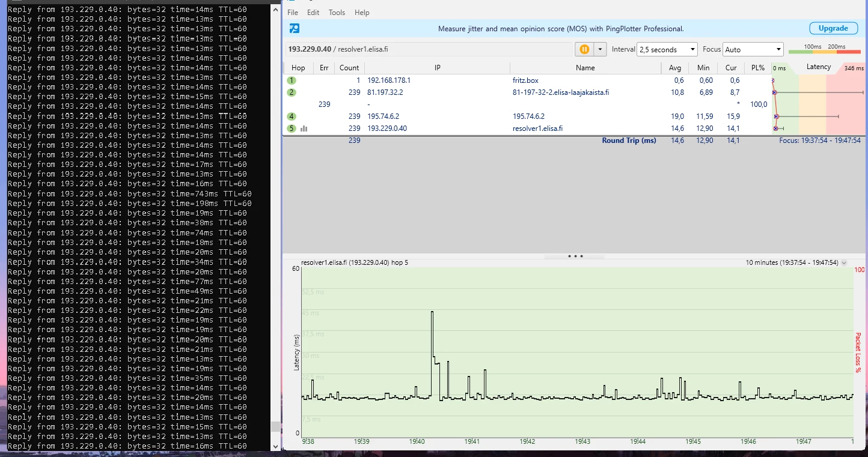
Task: Click the PL% column header
Action: (x=757, y=68)
